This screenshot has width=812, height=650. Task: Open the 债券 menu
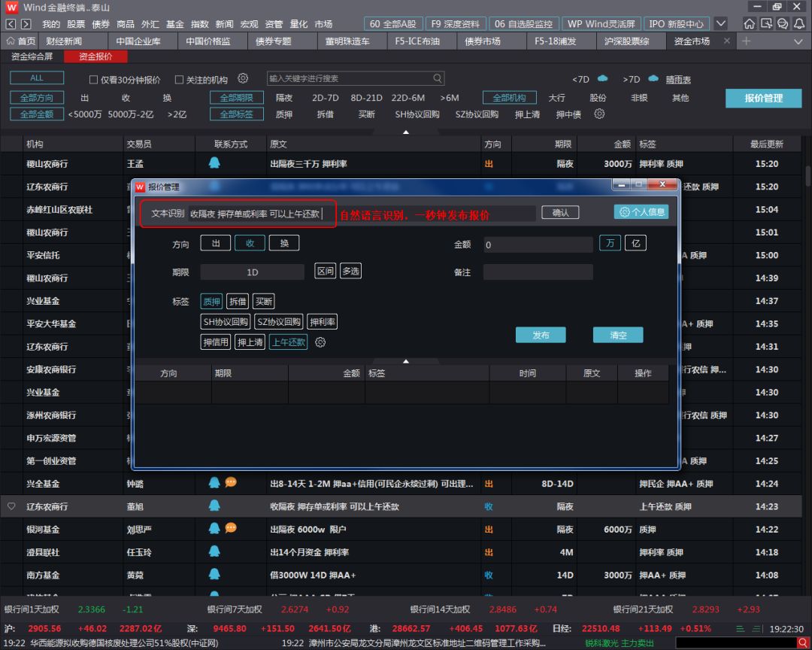click(x=101, y=24)
